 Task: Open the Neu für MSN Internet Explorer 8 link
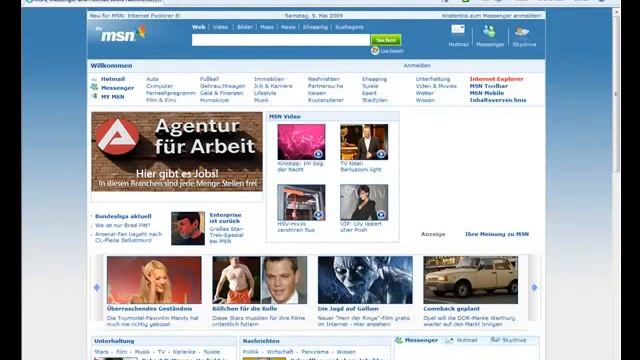point(135,16)
